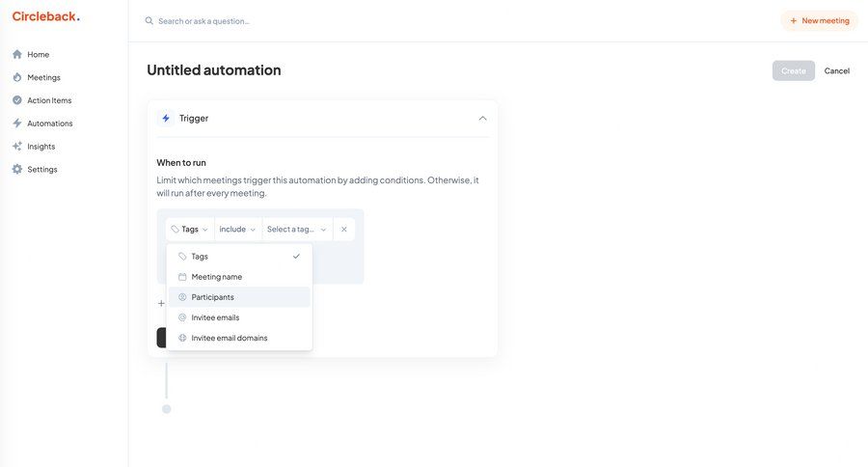Open Meetings via the flame icon
Viewport: 868px width, 467px height.
click(17, 77)
